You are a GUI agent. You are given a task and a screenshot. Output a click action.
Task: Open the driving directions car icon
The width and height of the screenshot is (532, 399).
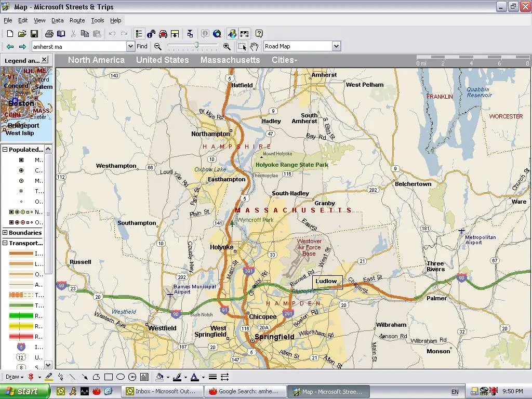pyautogui.click(x=162, y=33)
